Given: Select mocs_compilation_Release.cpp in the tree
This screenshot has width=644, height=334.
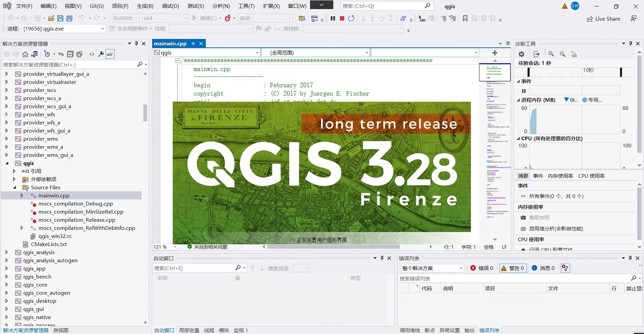Looking at the screenshot, I should point(77,220).
